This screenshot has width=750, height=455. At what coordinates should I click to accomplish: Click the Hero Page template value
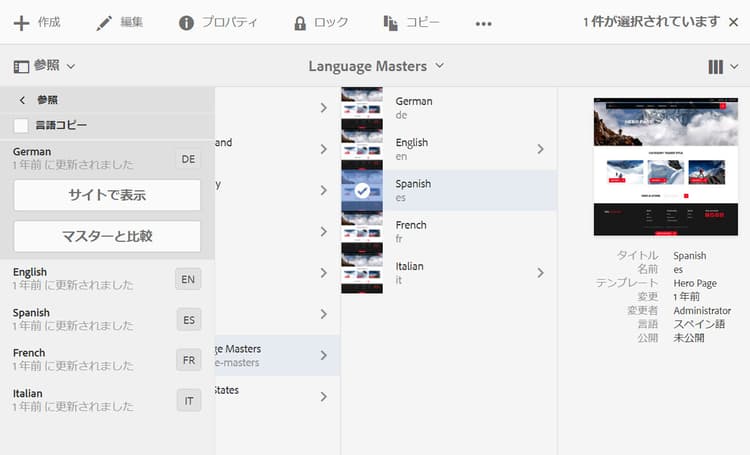[x=695, y=283]
